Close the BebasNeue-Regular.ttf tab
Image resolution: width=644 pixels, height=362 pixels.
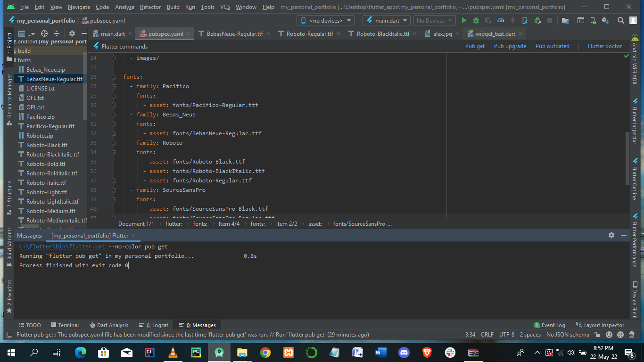268,34
